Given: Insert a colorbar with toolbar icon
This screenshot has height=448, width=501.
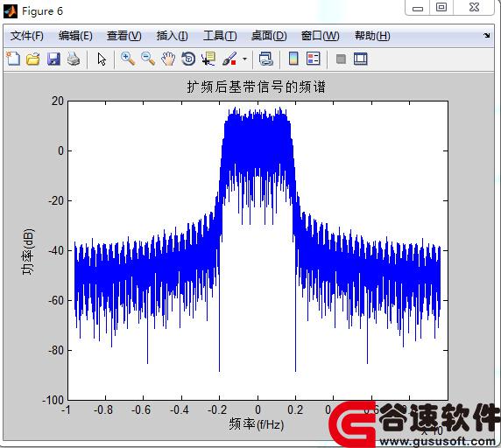Looking at the screenshot, I should tap(293, 59).
